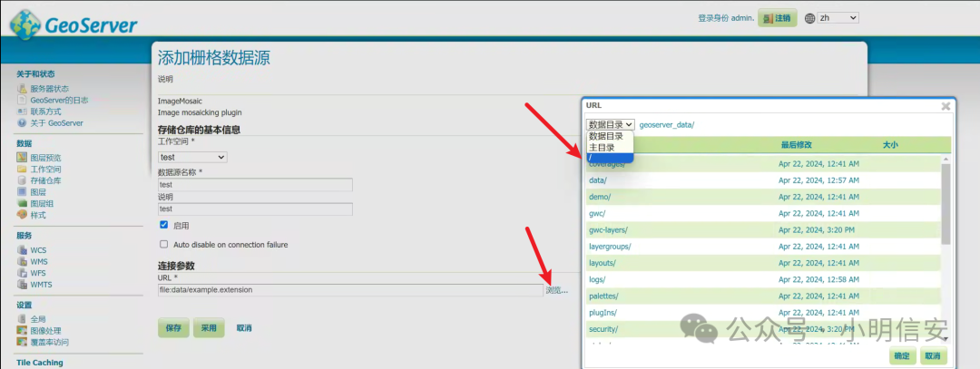Click the layer preview icon
980x369 pixels.
22,158
